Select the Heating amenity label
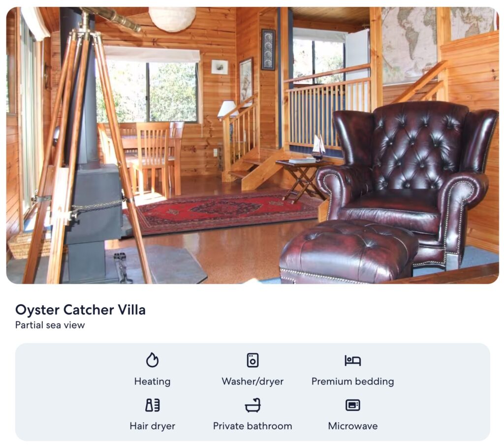504x446 pixels. [x=153, y=382]
